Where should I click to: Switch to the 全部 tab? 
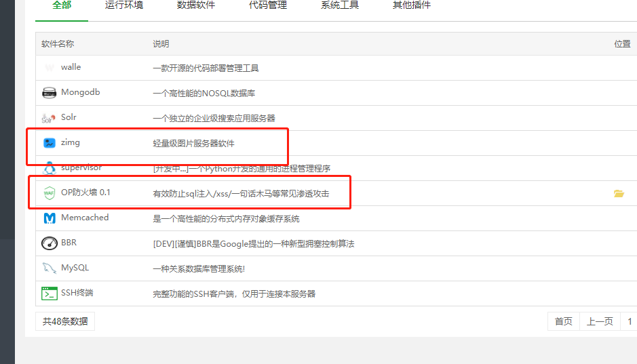tap(62, 5)
